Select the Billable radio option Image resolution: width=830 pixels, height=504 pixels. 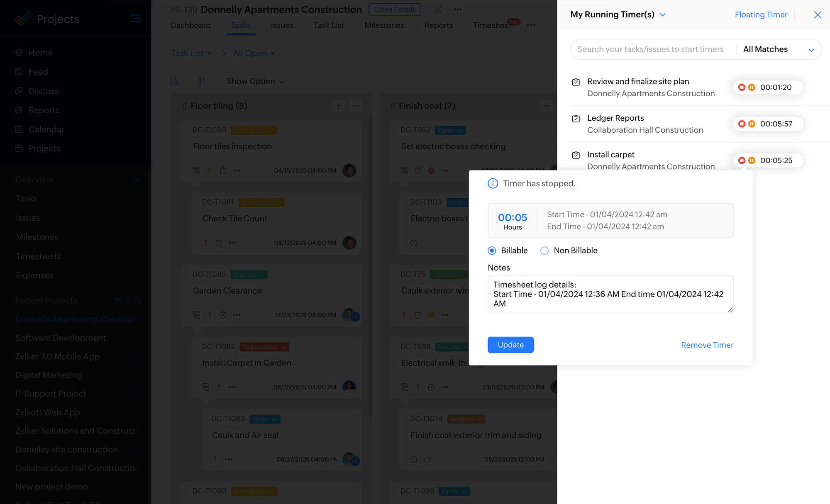point(492,251)
